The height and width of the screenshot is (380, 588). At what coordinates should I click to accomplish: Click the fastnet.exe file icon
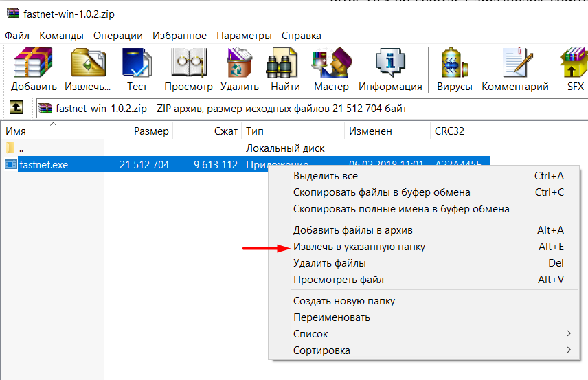[11, 164]
